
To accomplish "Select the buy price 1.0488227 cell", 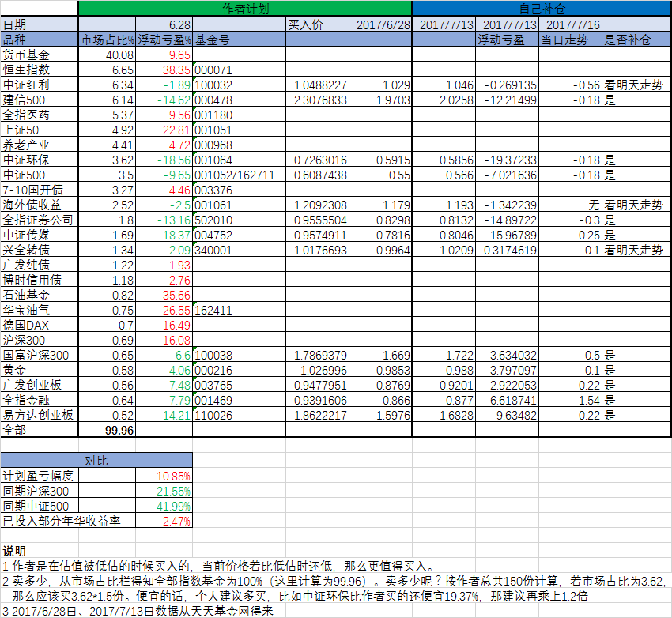I will coord(317,85).
